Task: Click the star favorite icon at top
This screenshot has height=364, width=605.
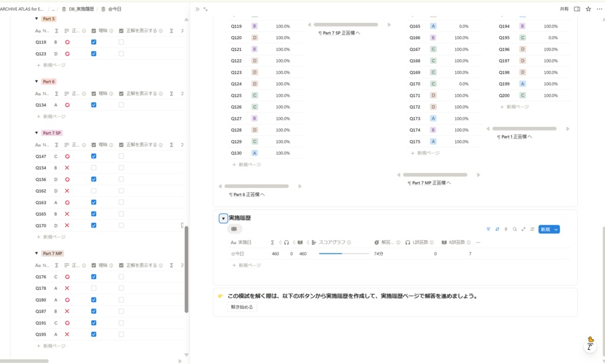Action: 588,9
